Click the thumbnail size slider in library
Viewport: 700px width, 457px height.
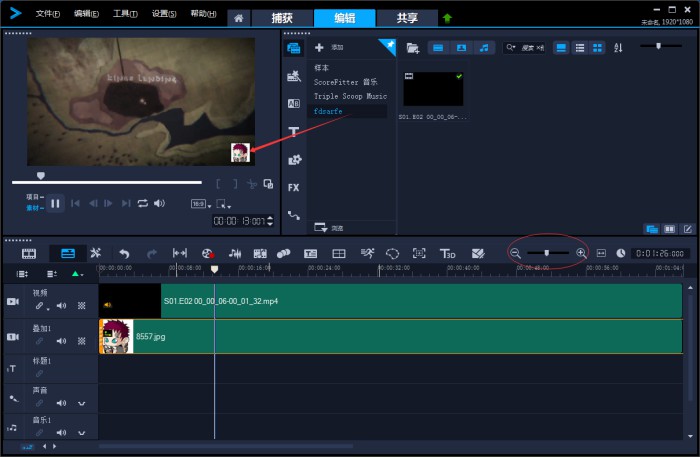click(658, 46)
